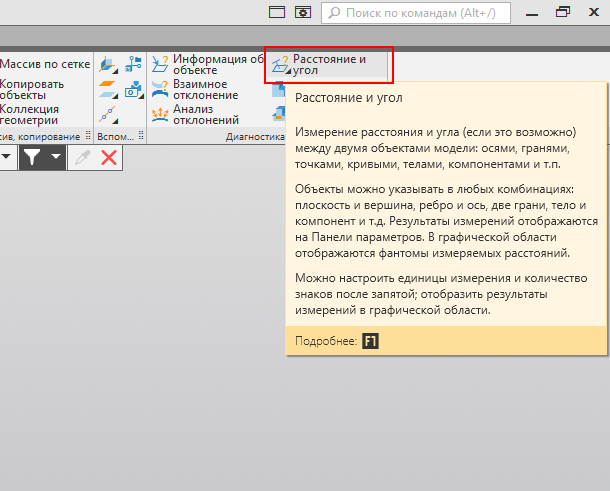The height and width of the screenshot is (491, 610).
Task: Click the magnifier icon in the search box
Action: point(334,13)
